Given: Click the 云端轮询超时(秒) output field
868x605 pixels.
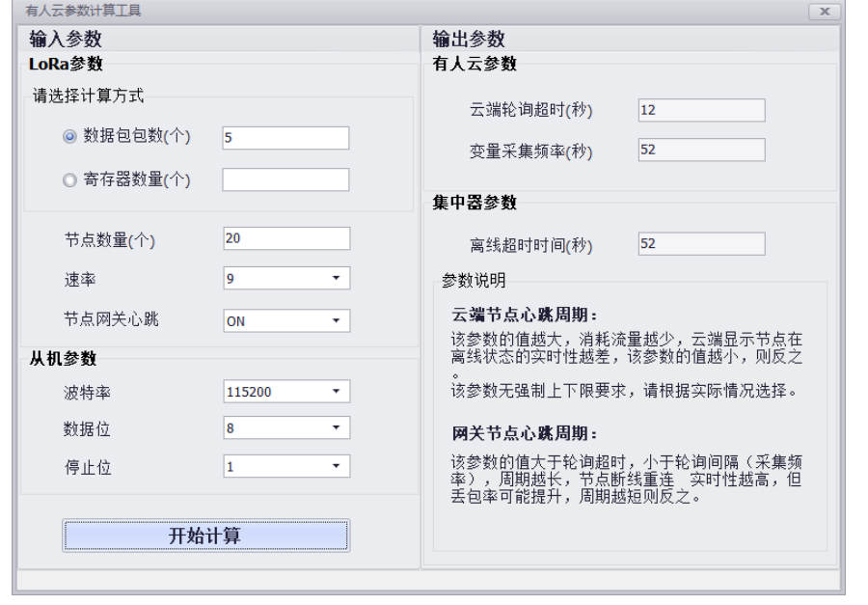Looking at the screenshot, I should click(702, 110).
